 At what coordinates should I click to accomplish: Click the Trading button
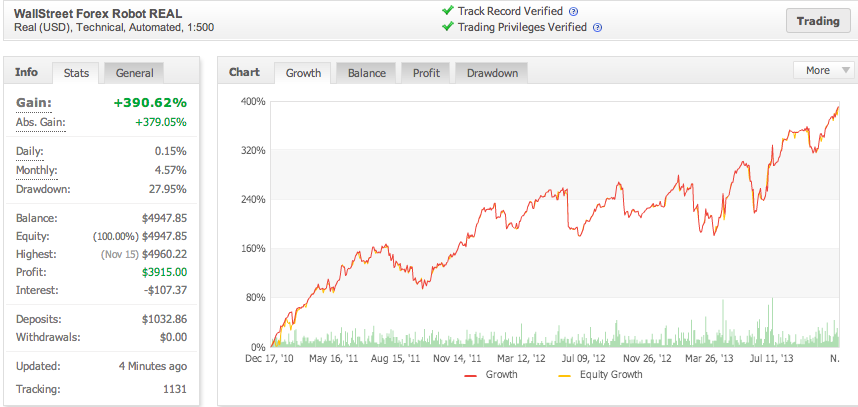click(818, 21)
